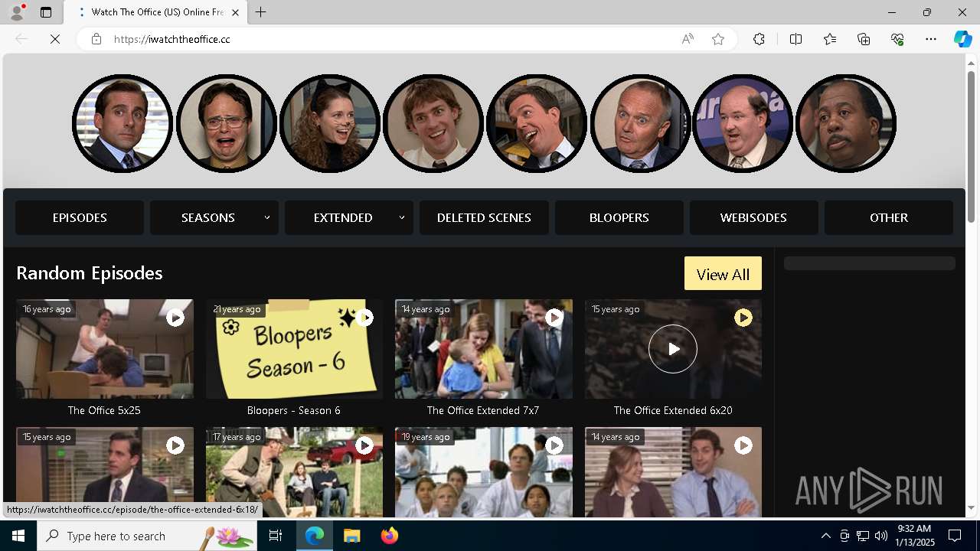Click the browser address bar URL
The image size is (980, 551).
[x=172, y=39]
